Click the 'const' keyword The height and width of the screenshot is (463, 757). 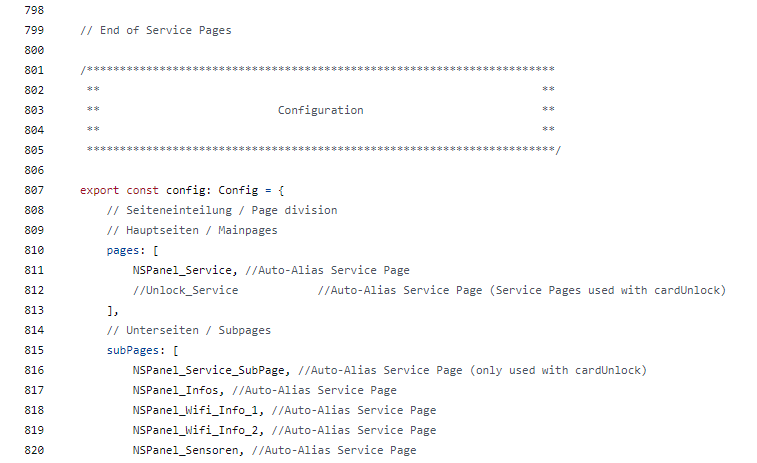[142, 190]
